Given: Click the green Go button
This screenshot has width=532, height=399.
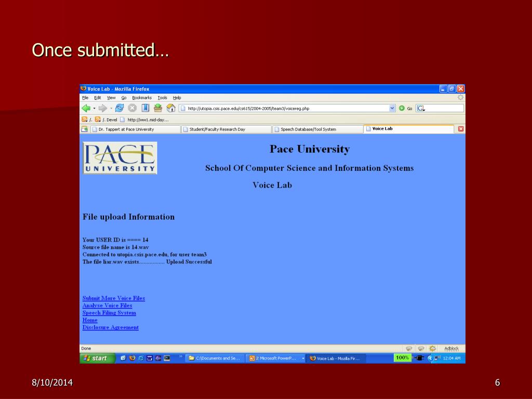Looking at the screenshot, I should click(405, 108).
